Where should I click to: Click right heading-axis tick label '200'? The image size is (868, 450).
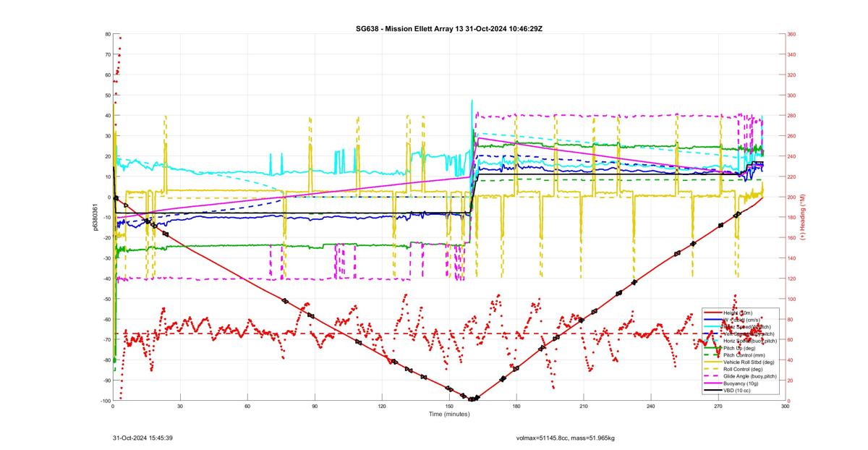tap(792, 197)
